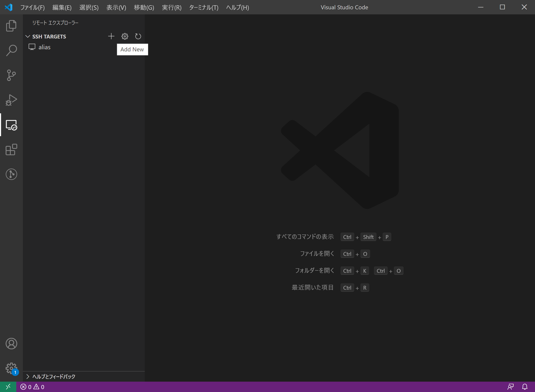
Task: Open the 編集(E) menu
Action: click(62, 7)
